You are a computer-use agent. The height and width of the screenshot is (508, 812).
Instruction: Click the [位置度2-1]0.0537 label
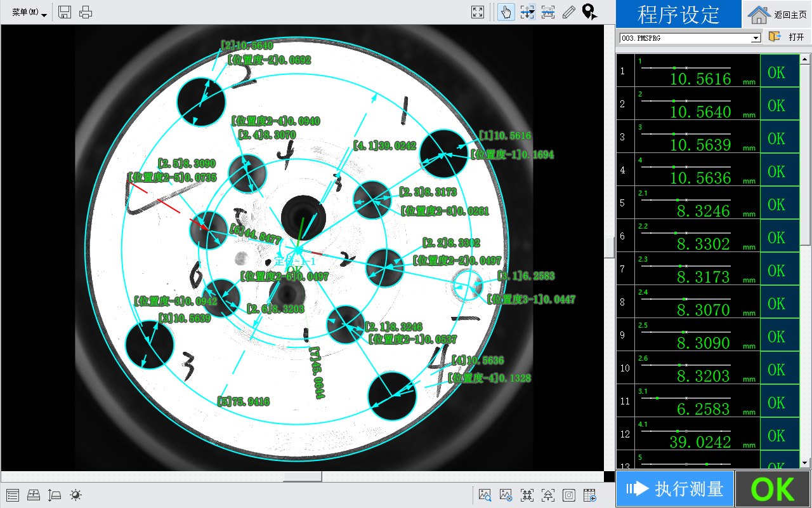tap(412, 339)
